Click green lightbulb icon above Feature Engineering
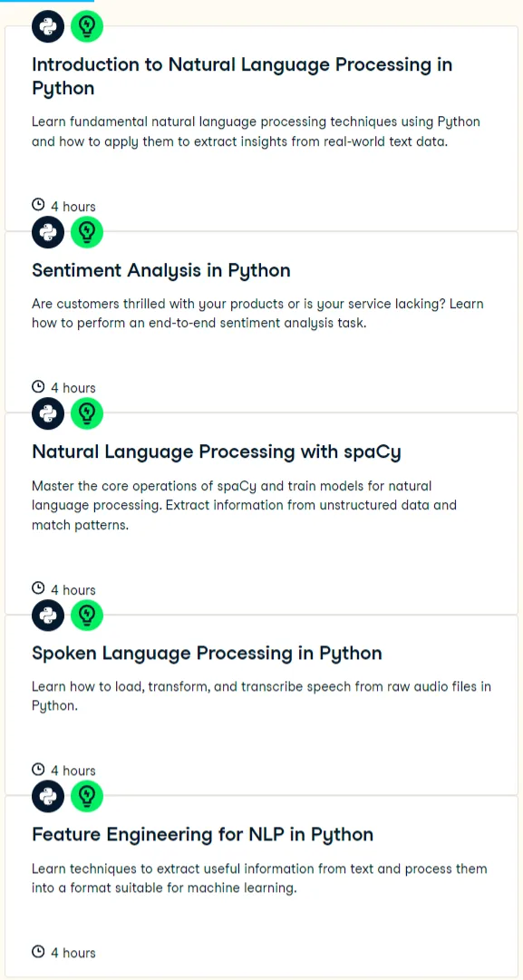 point(87,796)
